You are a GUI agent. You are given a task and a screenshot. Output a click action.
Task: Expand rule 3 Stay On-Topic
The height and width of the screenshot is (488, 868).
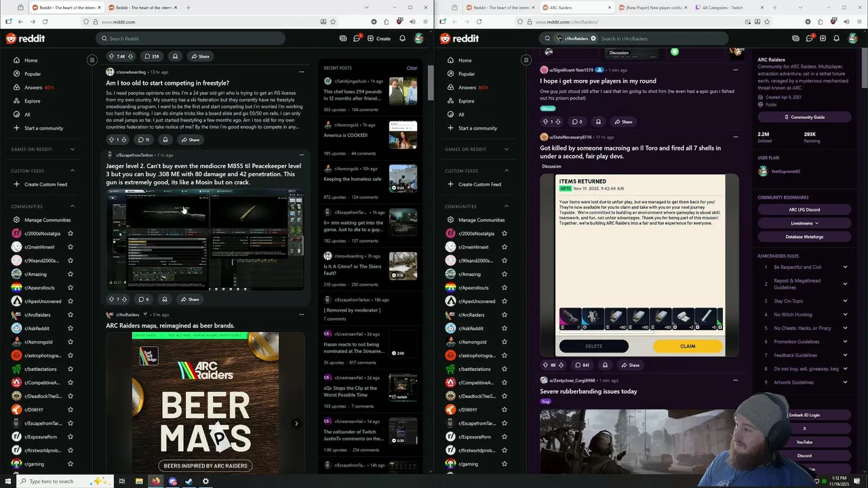pos(845,301)
